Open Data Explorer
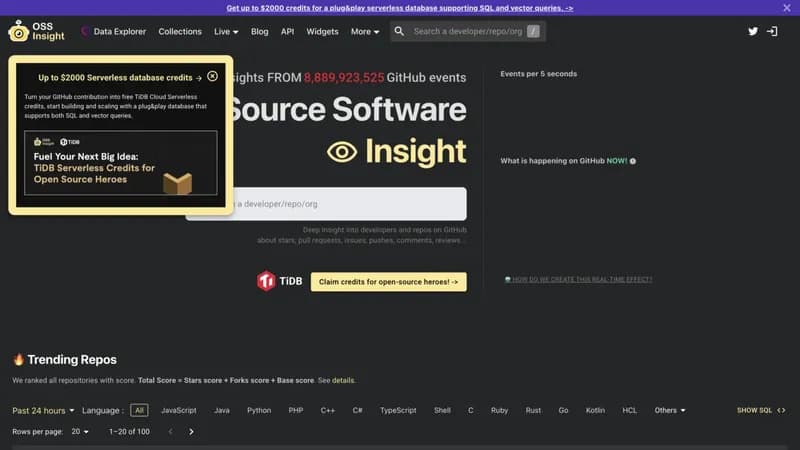The width and height of the screenshot is (800, 450). coord(114,31)
